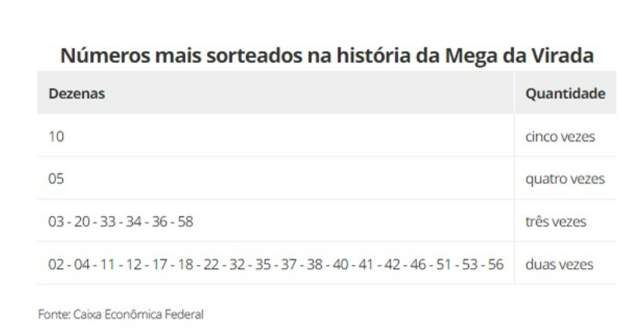Click the cell showing dezena 10

pyautogui.click(x=56, y=136)
